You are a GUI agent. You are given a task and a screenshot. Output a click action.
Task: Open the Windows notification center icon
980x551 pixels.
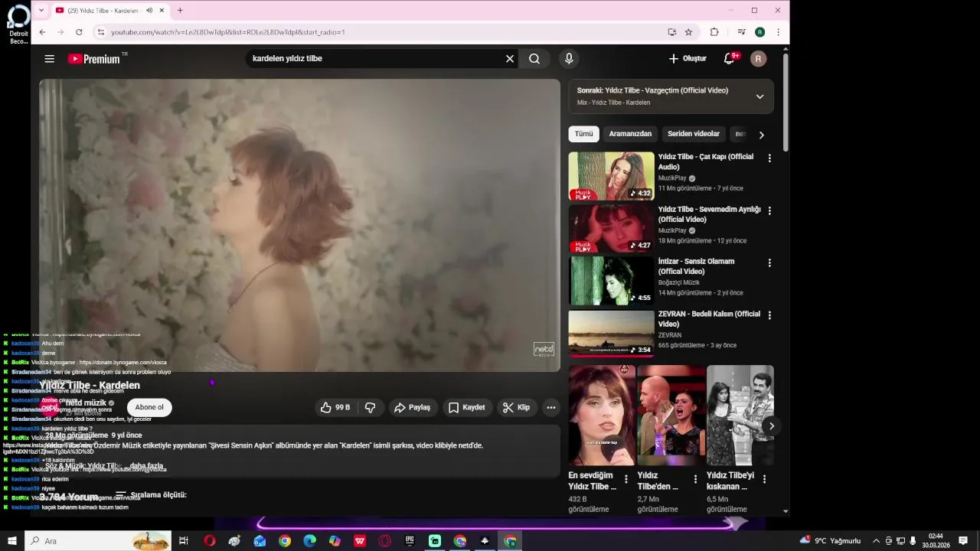pos(963,541)
